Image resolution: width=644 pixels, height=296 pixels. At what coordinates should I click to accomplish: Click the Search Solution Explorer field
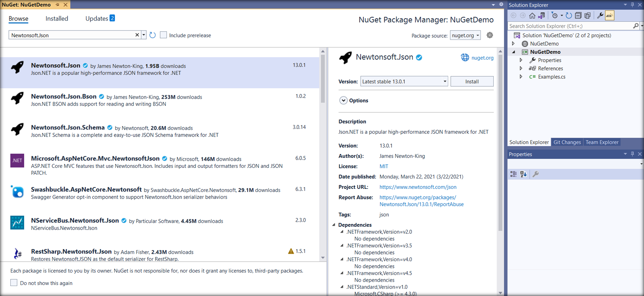(570, 26)
